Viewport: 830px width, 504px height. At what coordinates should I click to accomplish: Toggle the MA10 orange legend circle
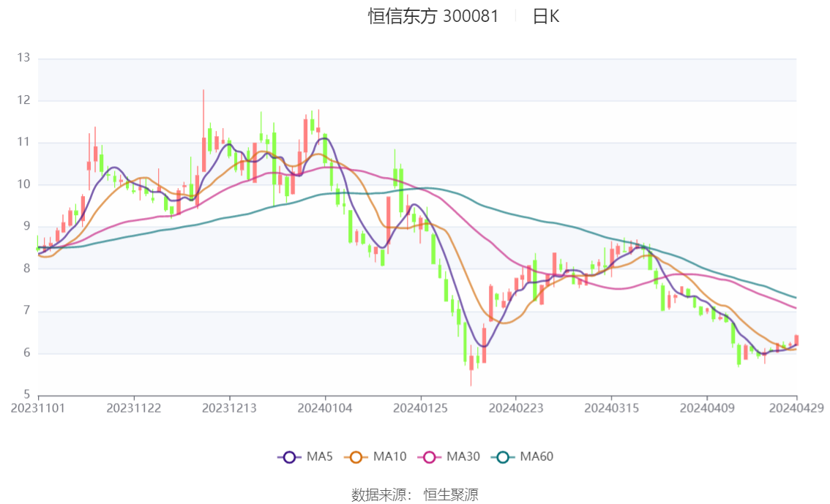pyautogui.click(x=356, y=457)
